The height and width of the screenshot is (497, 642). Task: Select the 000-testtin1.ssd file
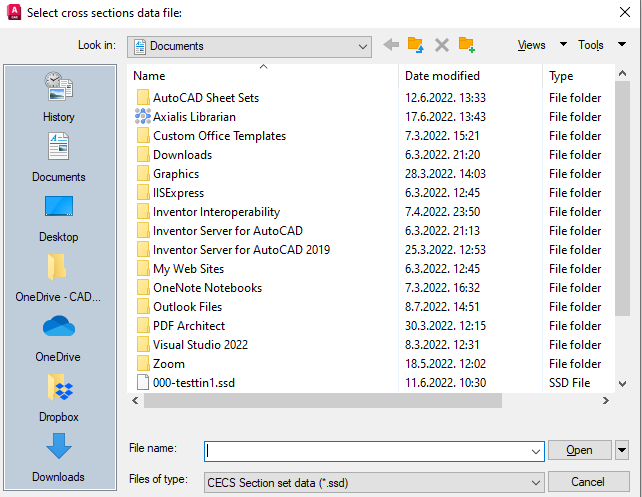coord(194,383)
